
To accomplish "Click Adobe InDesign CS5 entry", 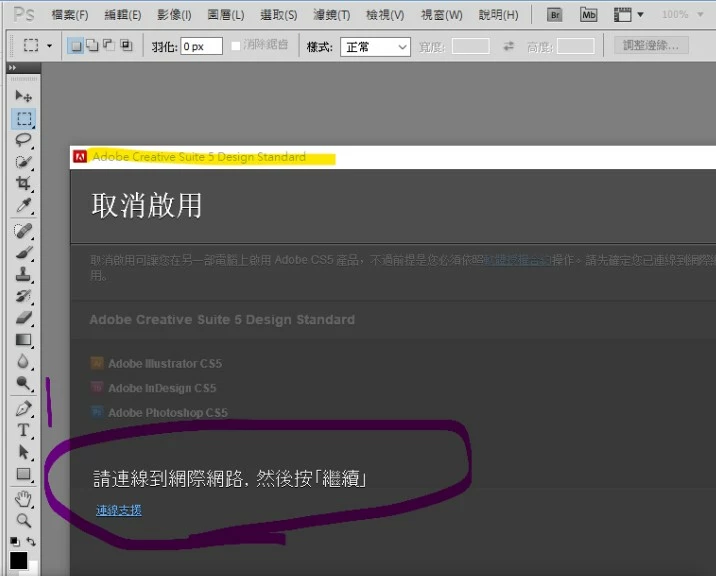I will point(153,388).
